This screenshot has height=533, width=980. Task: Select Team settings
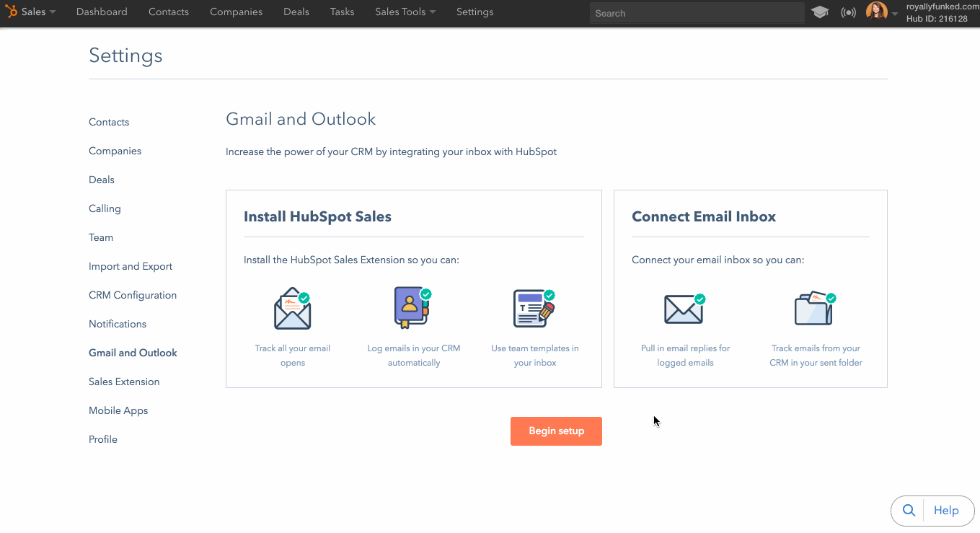tap(101, 237)
